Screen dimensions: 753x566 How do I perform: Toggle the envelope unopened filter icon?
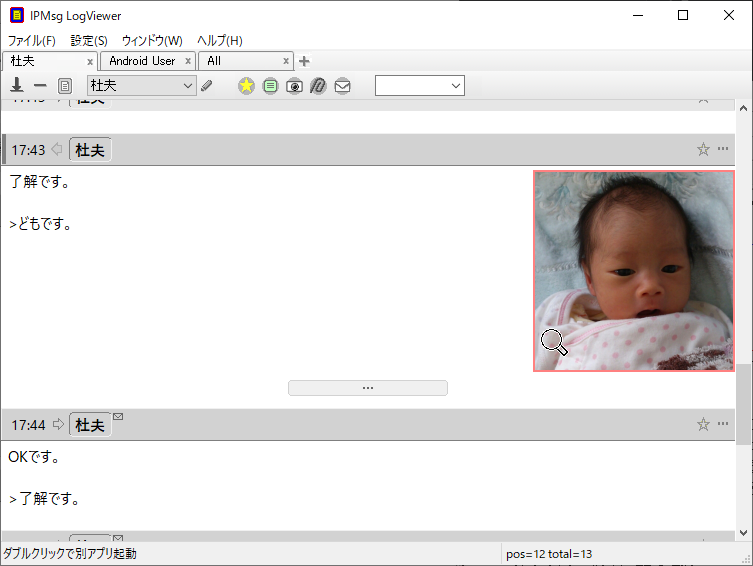[342, 86]
